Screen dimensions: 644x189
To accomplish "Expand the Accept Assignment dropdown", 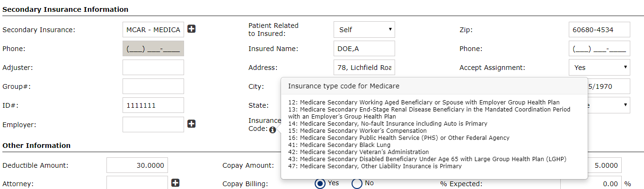I will (599, 68).
